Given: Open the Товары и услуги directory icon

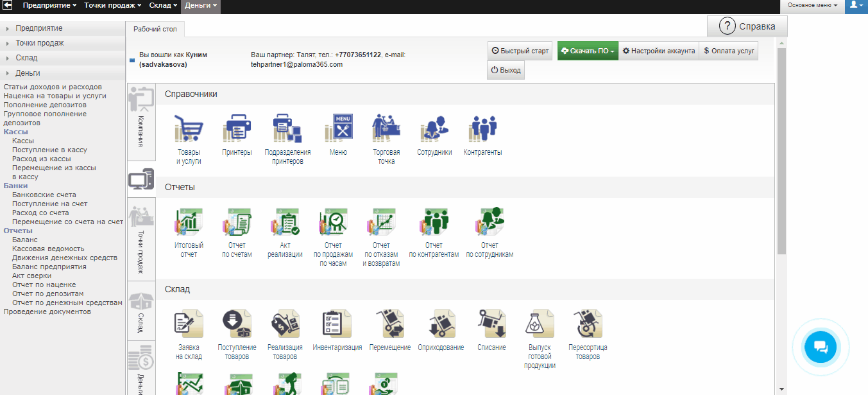Looking at the screenshot, I should click(189, 128).
